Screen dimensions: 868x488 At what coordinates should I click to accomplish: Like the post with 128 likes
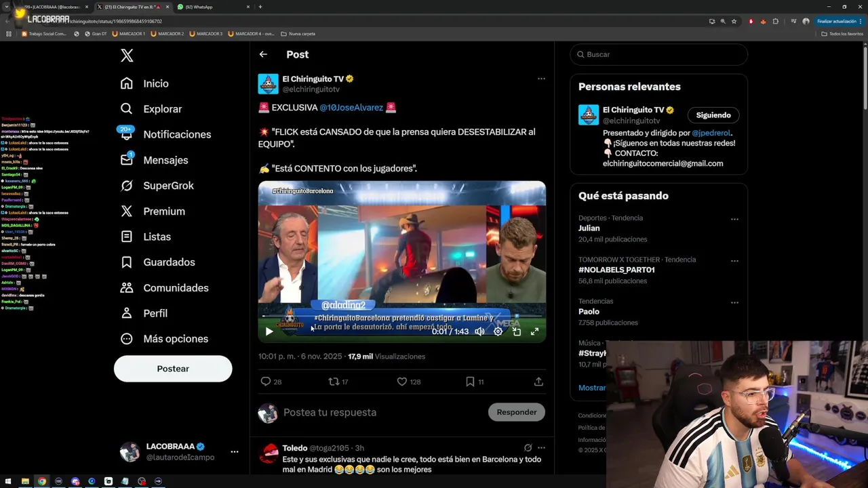[409, 382]
